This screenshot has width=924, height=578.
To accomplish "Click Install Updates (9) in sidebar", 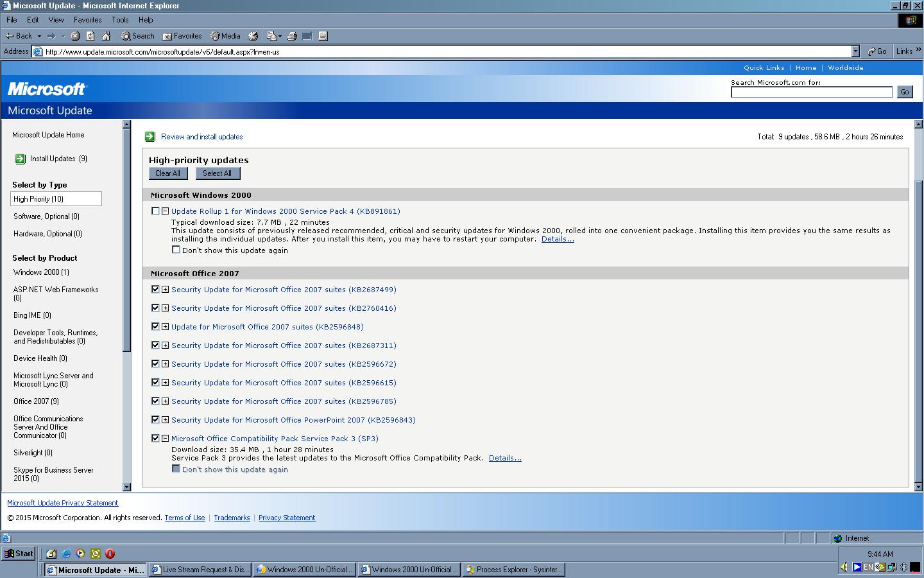I will point(58,159).
